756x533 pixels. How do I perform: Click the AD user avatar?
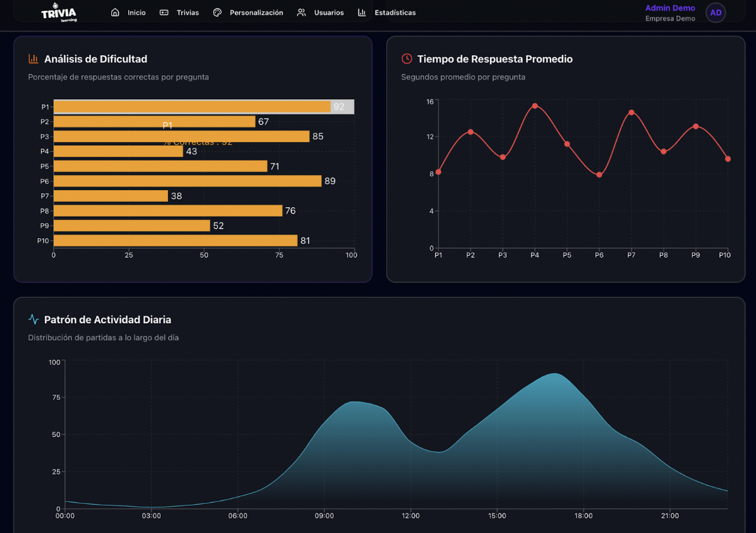[x=716, y=13]
